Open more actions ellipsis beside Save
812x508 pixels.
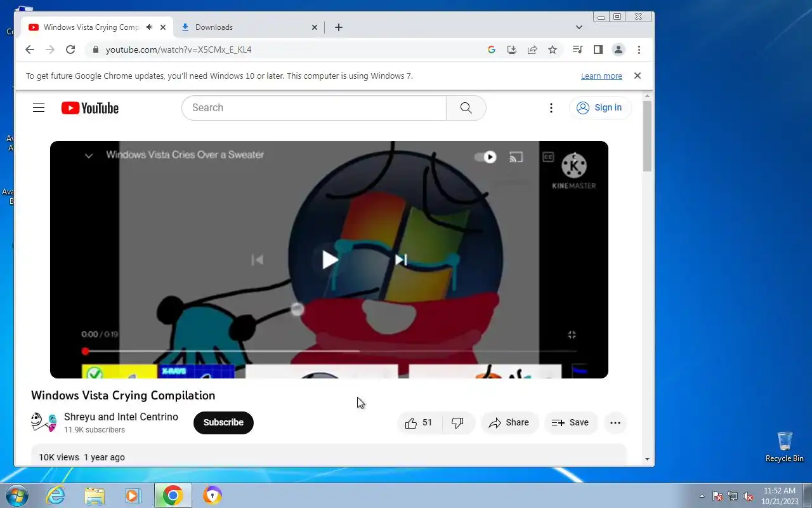pyautogui.click(x=615, y=423)
